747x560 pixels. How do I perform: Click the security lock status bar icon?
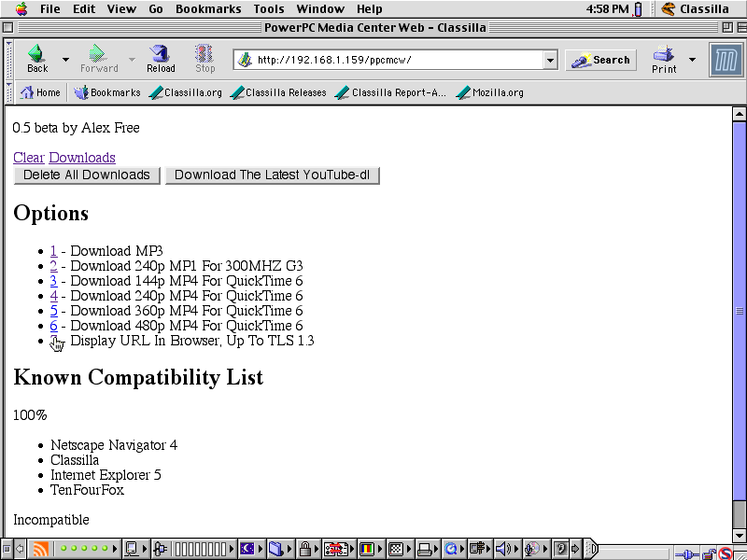click(x=710, y=553)
